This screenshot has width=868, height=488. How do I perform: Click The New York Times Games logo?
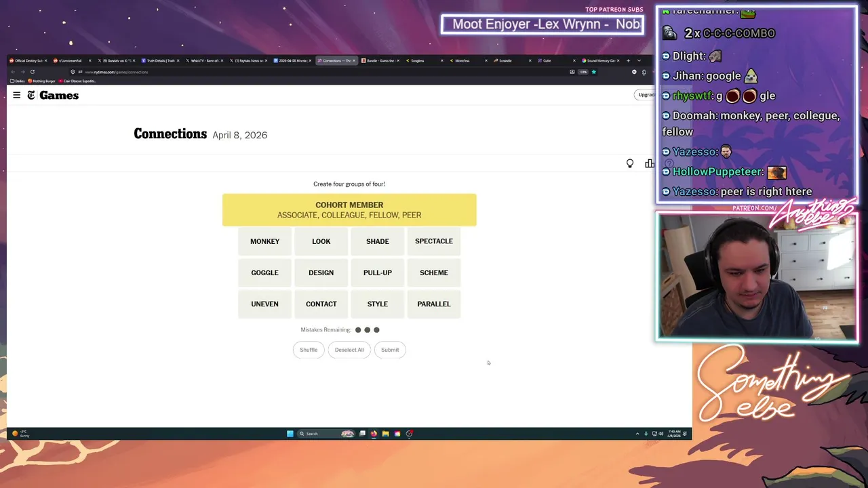pyautogui.click(x=53, y=96)
